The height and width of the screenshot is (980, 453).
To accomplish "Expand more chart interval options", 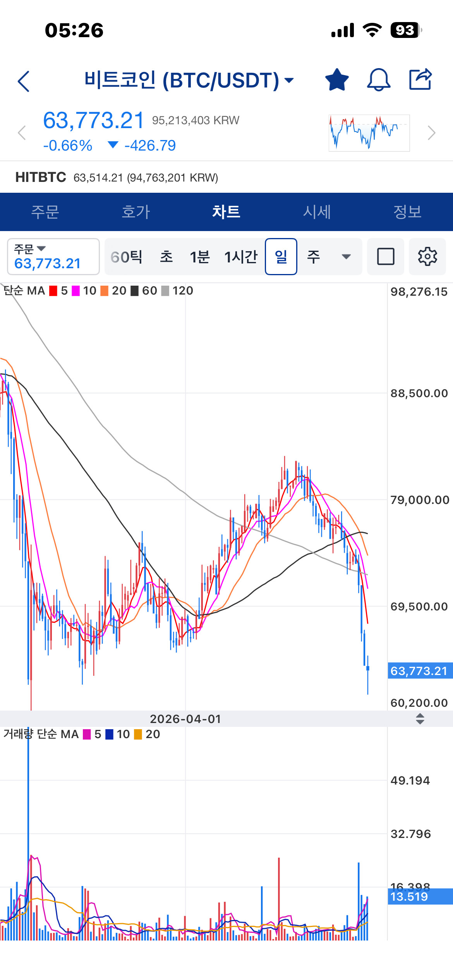I will 346,257.
